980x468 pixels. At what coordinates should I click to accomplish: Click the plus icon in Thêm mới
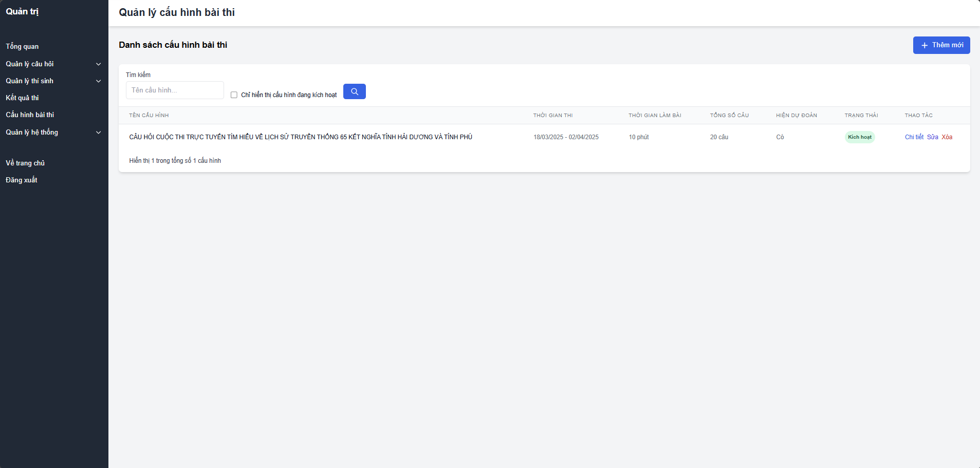[x=924, y=45]
